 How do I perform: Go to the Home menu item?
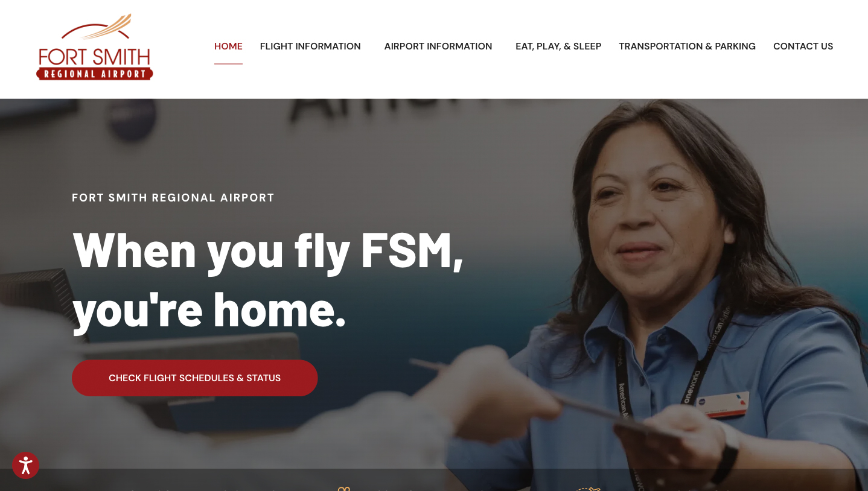click(228, 46)
